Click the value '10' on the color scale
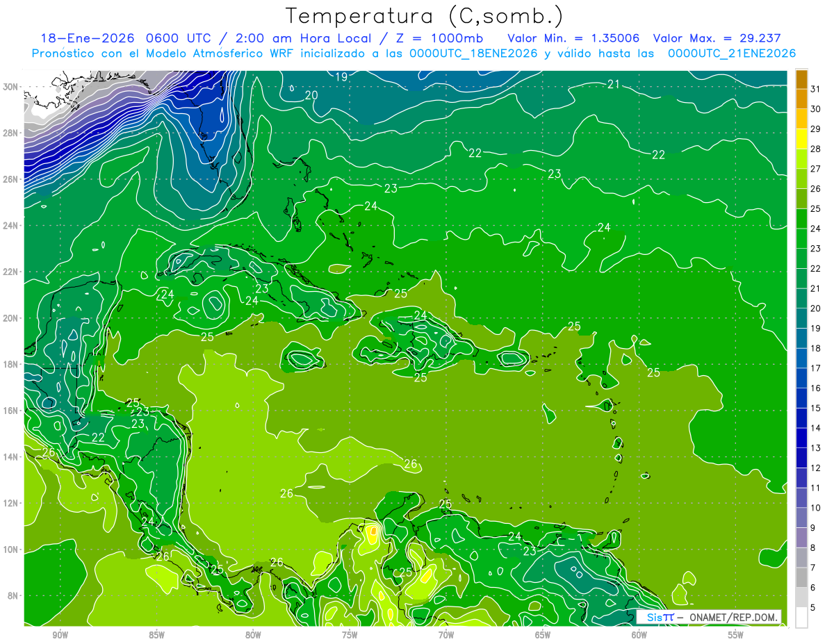 816,508
